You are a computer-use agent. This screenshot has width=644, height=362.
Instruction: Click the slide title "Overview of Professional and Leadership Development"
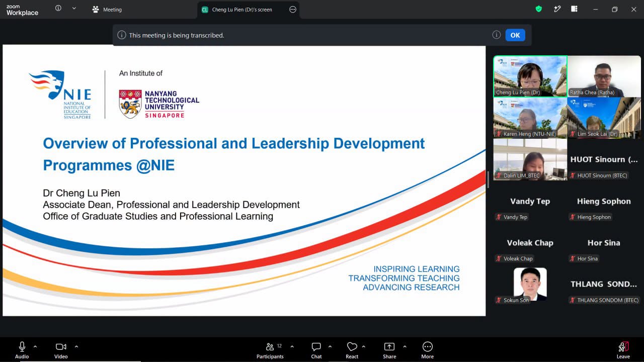coord(234,143)
